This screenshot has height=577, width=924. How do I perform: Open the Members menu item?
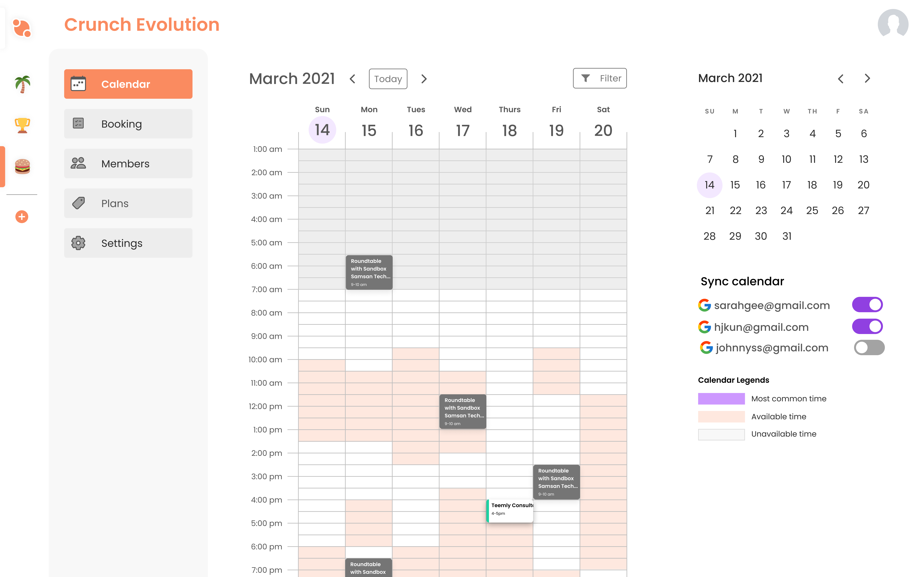128,163
